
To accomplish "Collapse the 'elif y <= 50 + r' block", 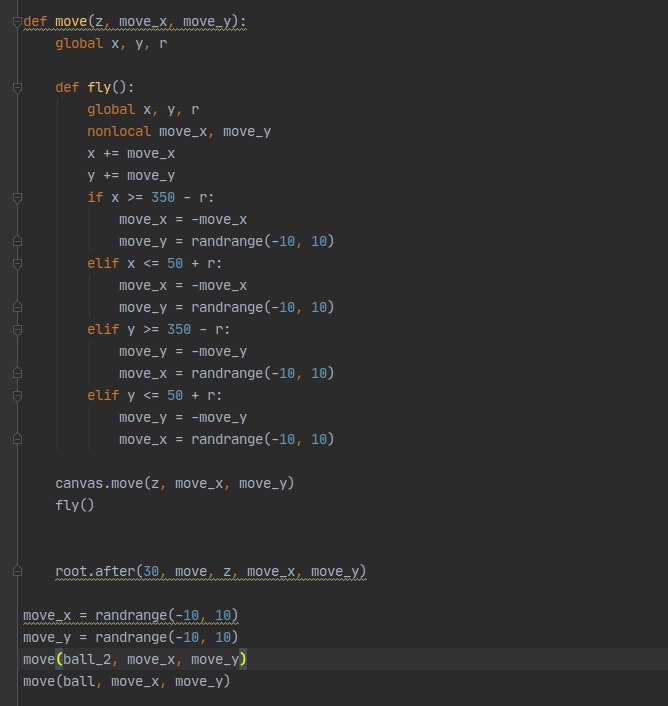I will [17, 396].
